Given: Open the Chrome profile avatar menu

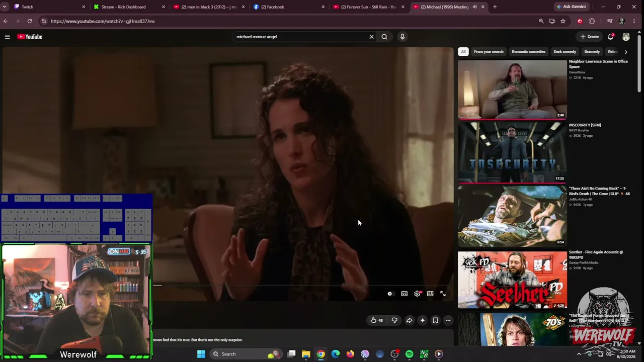Looking at the screenshot, I should pyautogui.click(x=622, y=21).
